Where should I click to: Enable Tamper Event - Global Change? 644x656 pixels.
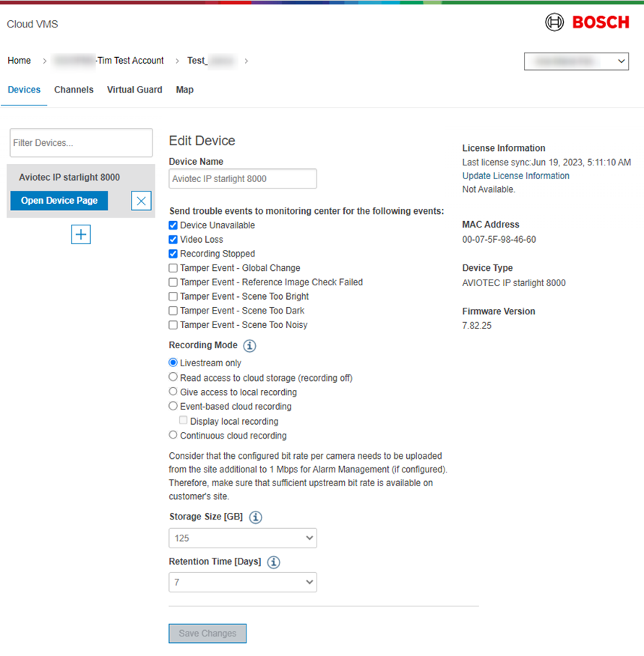click(x=173, y=268)
